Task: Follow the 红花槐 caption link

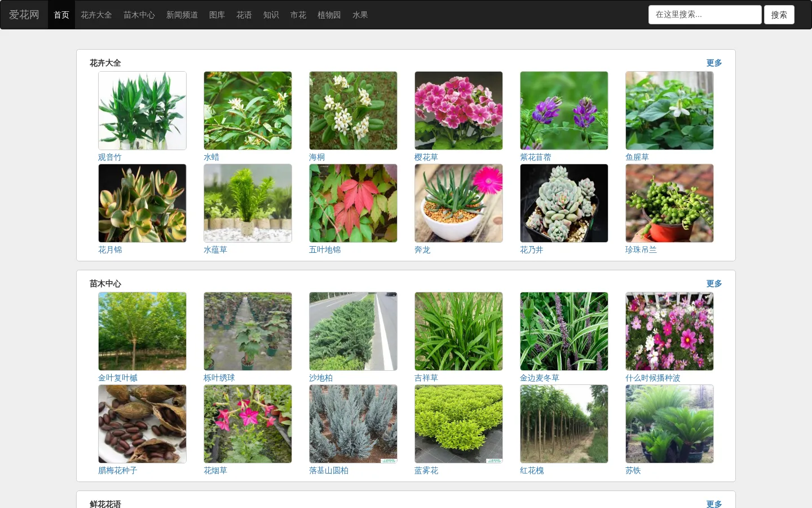Action: click(532, 470)
